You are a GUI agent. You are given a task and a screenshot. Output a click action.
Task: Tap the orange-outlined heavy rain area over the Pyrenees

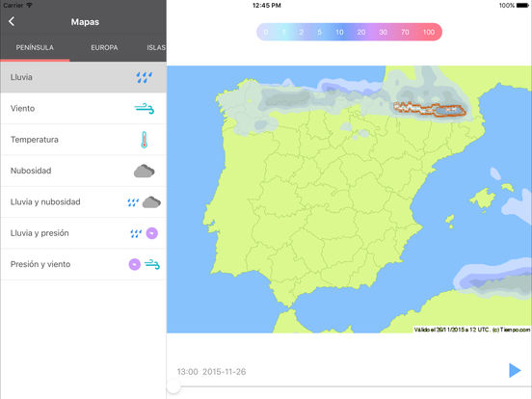pos(430,109)
